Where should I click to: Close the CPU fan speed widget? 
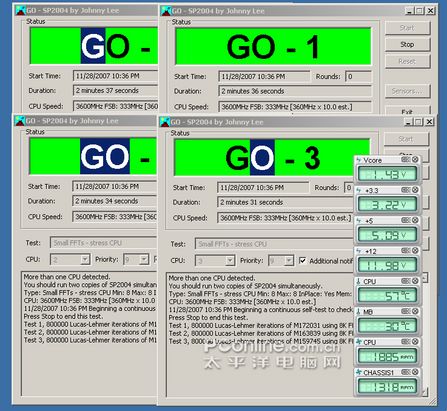click(415, 342)
